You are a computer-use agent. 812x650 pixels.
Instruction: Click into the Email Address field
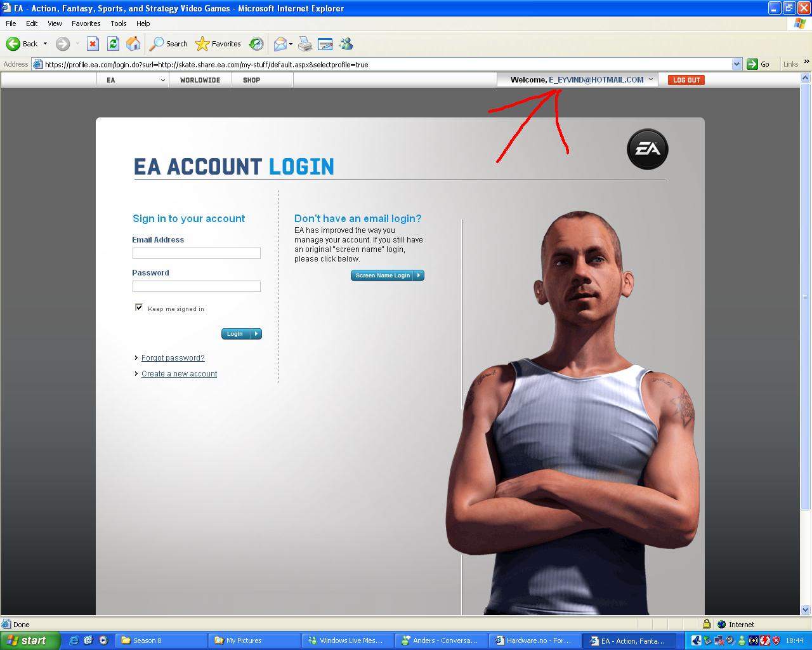197,253
